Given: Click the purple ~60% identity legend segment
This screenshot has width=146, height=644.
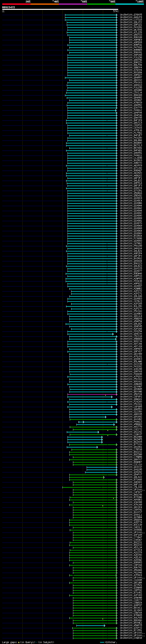Looking at the screenshot, I should click(73, 4).
